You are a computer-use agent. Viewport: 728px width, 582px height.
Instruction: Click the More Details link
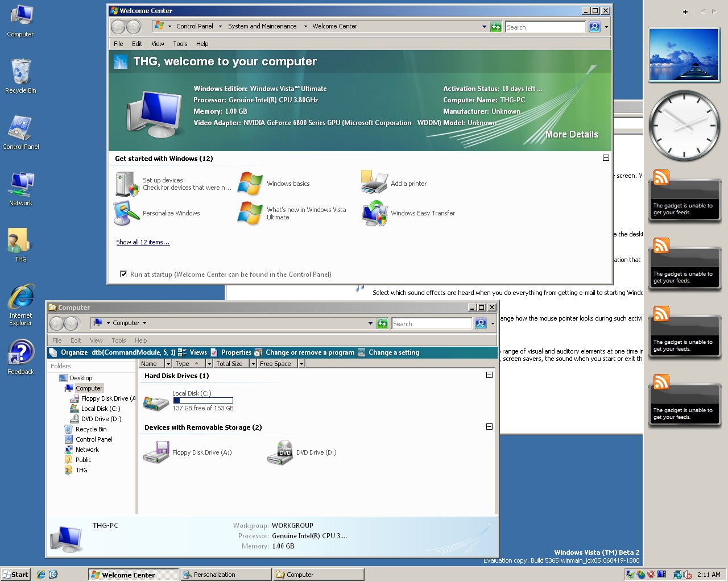pos(572,135)
